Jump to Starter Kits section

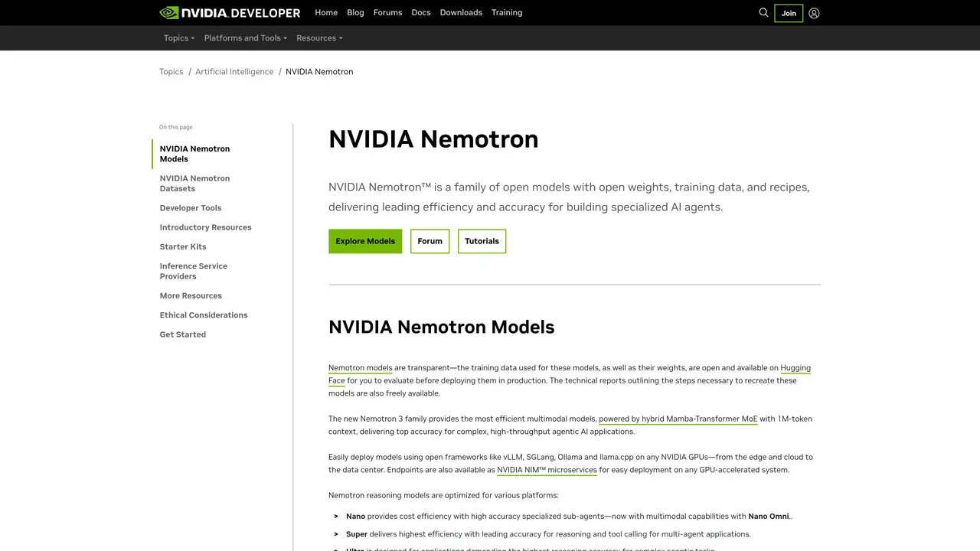pos(183,246)
